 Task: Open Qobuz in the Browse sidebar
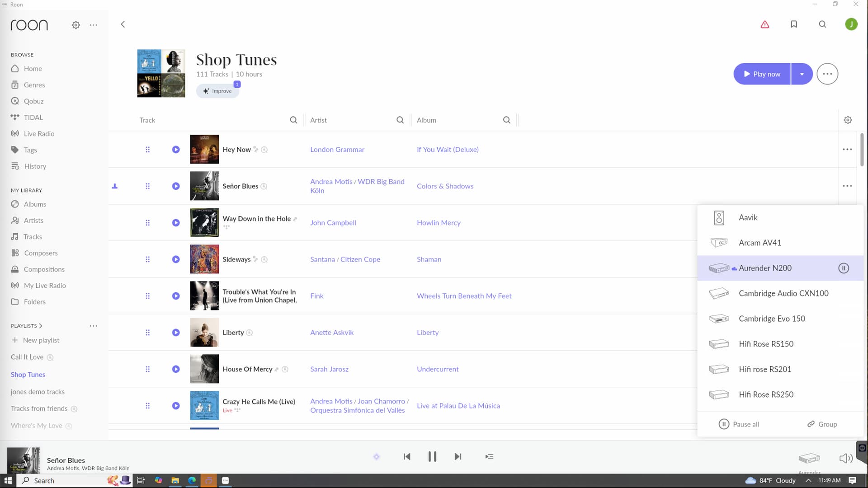(33, 101)
